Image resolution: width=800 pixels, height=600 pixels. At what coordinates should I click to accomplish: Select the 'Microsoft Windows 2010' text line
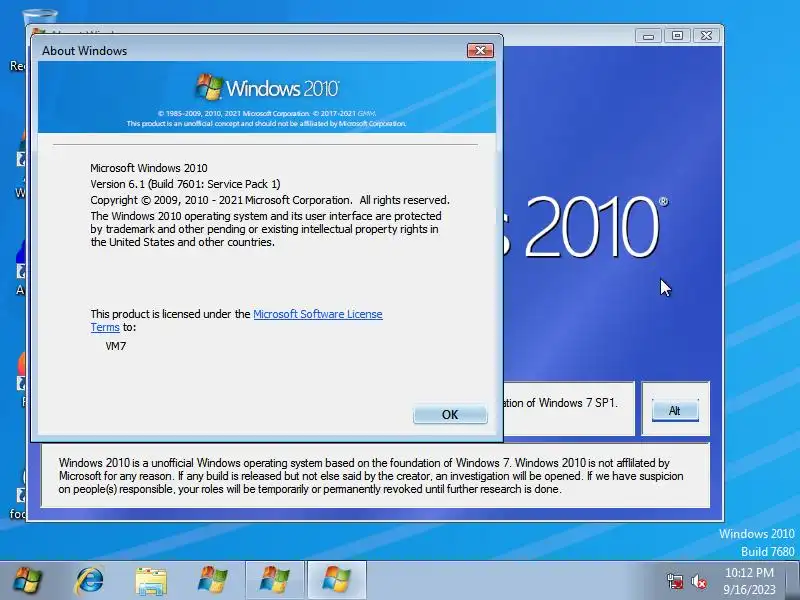(149, 168)
